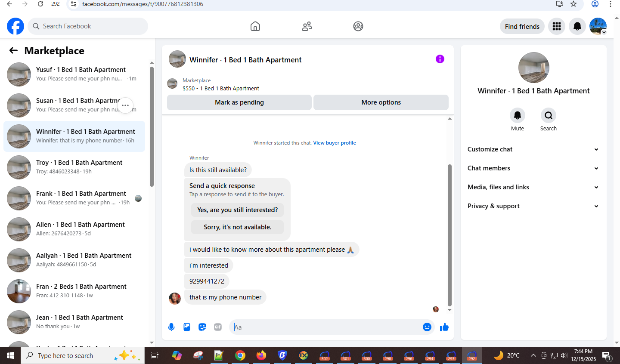The height and width of the screenshot is (364, 620).
Task: Click Winnifer's avatar beside last message
Action: pyautogui.click(x=175, y=298)
